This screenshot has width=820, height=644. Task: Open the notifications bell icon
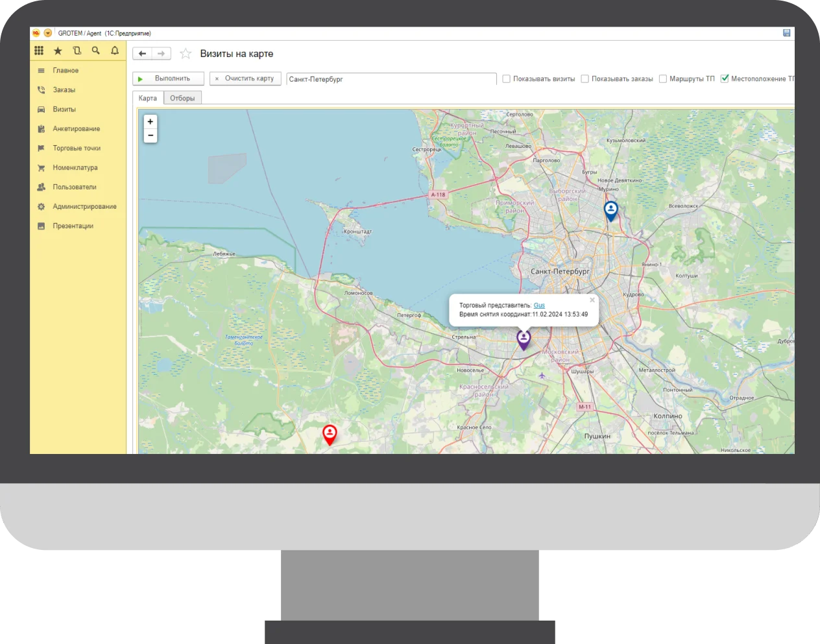115,51
